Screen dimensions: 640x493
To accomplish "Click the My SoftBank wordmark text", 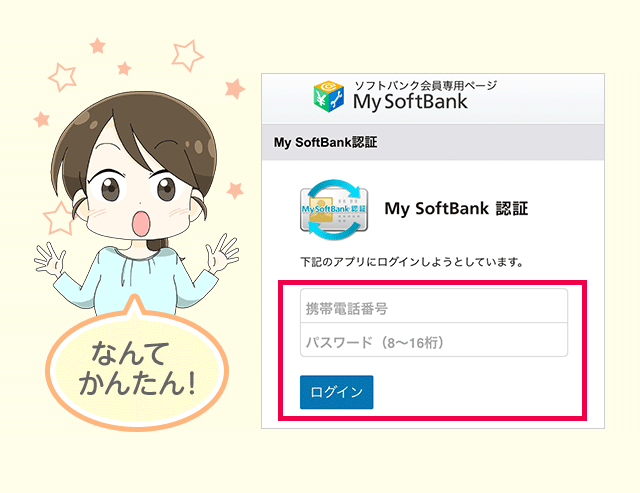I will coord(410,102).
